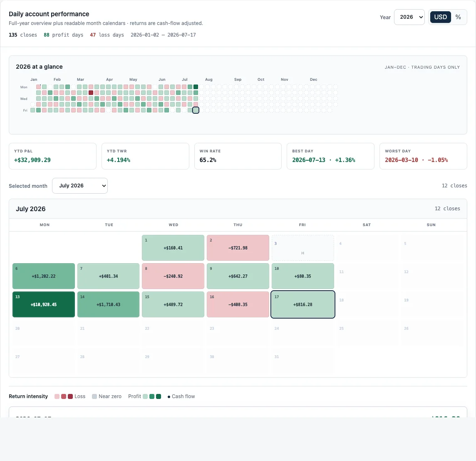Click the darkest Loss legend swatch

pyautogui.click(x=70, y=396)
